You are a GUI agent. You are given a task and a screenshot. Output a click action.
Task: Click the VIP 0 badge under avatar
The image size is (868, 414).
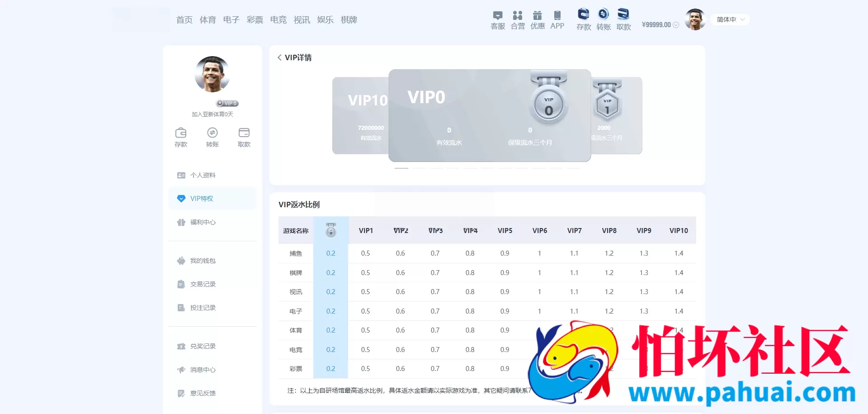pos(227,103)
